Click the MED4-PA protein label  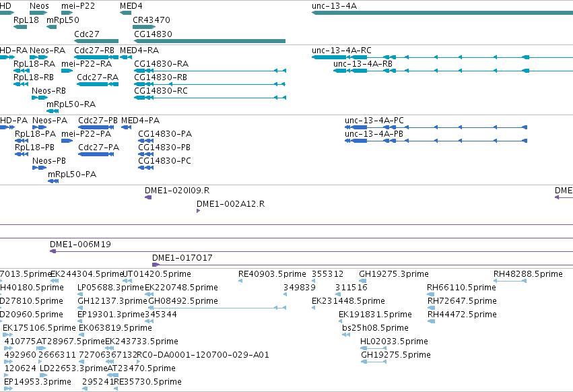(140, 121)
